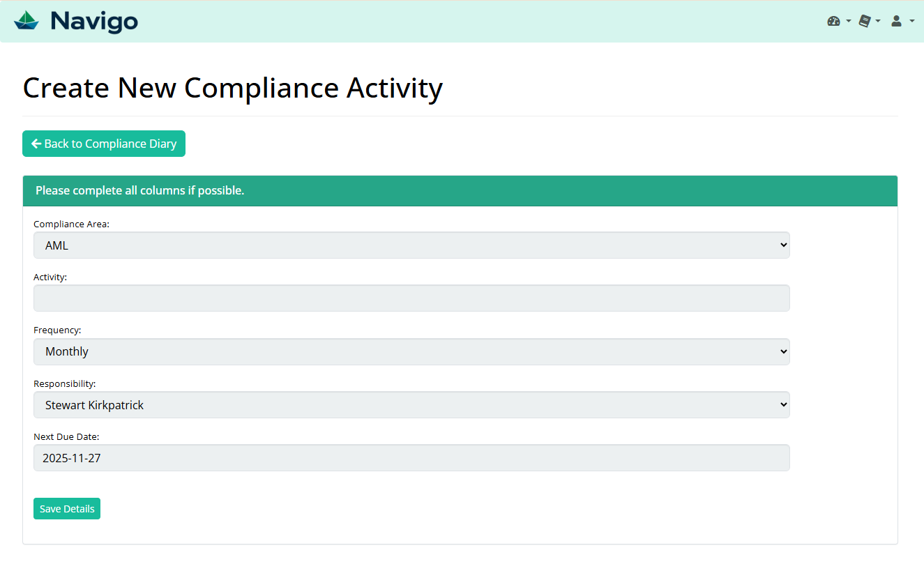
Task: Open the dashboard gauge icon menu
Action: [x=833, y=21]
